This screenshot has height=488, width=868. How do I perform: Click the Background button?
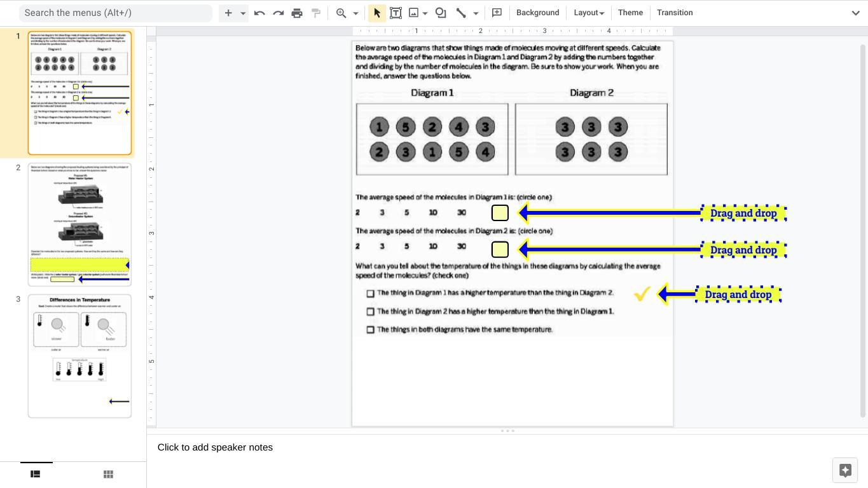tap(537, 13)
